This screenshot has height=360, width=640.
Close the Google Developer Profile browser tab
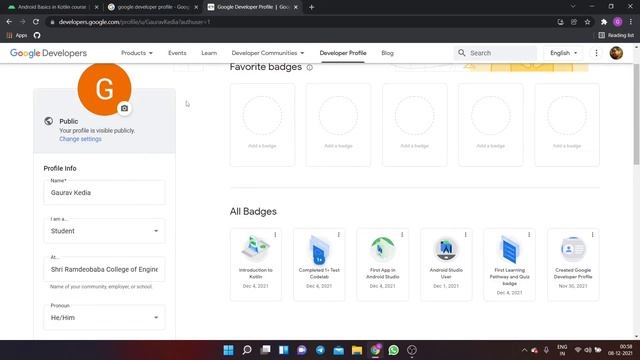(296, 7)
